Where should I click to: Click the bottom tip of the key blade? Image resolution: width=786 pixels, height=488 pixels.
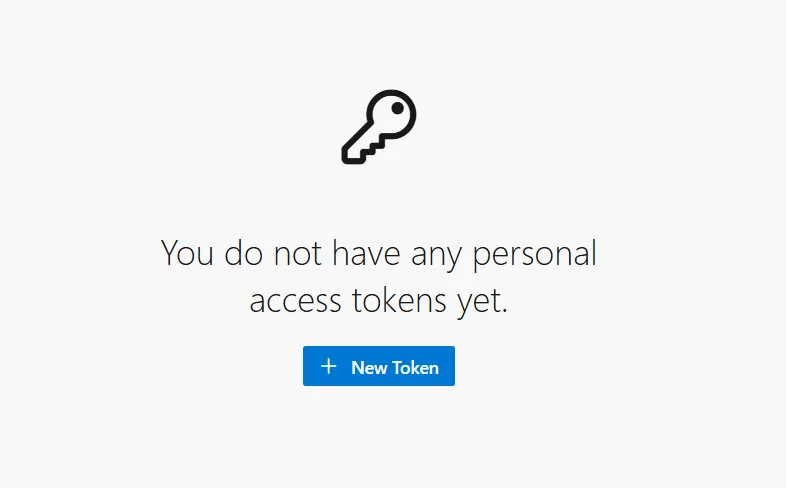click(351, 156)
